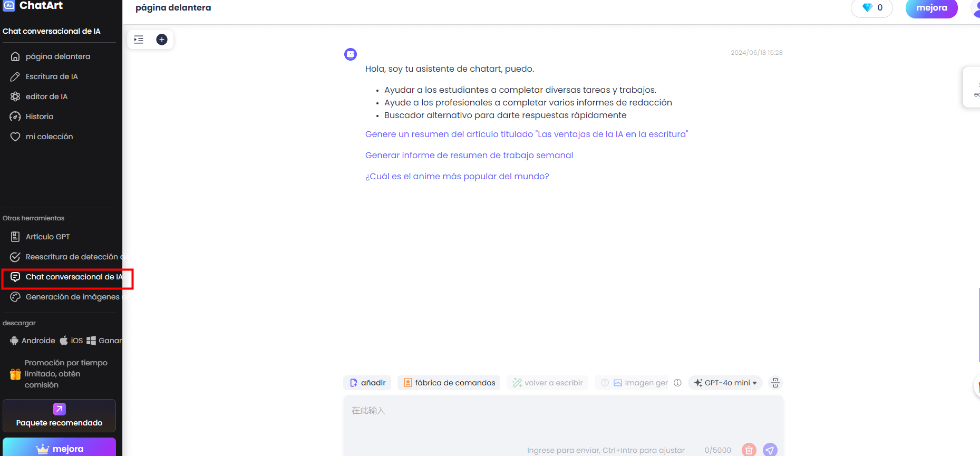This screenshot has width=980, height=456.
Task: Open editor de IA
Action: 39,96
